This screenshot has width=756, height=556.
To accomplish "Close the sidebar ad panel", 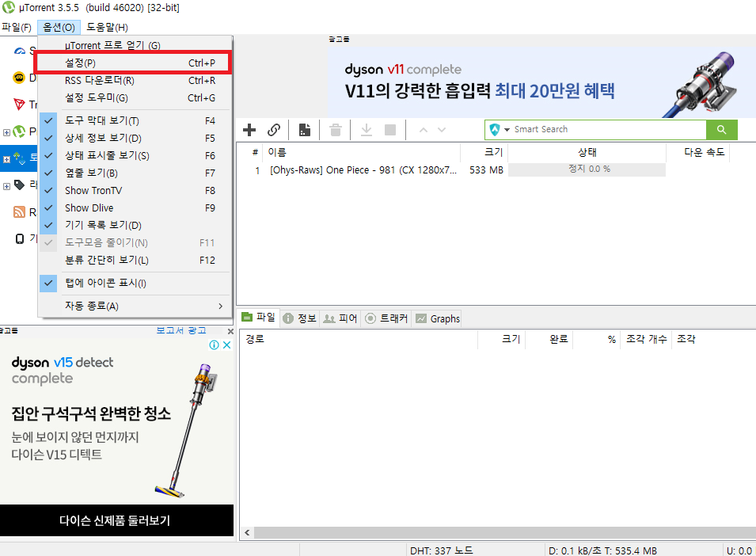I will [230, 331].
